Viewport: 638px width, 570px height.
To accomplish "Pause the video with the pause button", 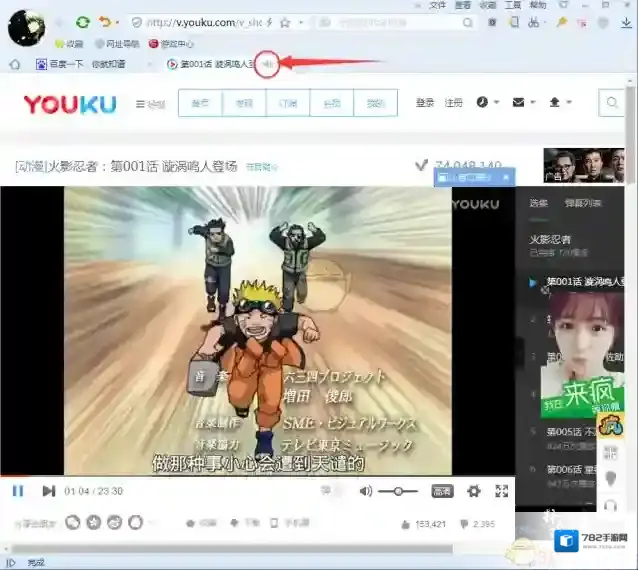I will click(x=18, y=491).
